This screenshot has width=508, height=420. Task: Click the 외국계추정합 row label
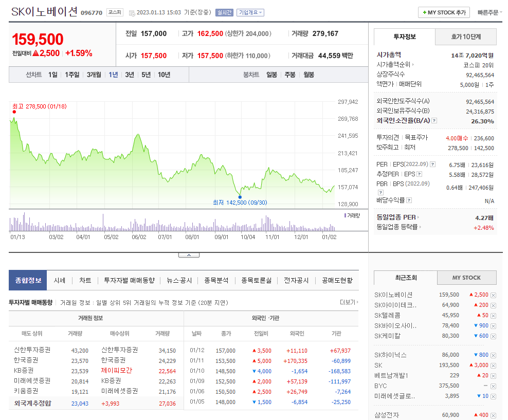pos(33,404)
